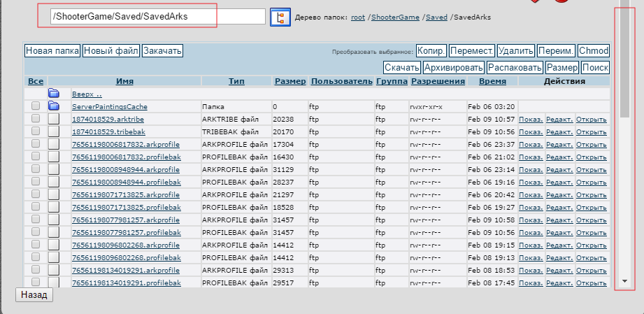Click the vertical scrollbar thumb
The image size is (644, 314).
624,63
